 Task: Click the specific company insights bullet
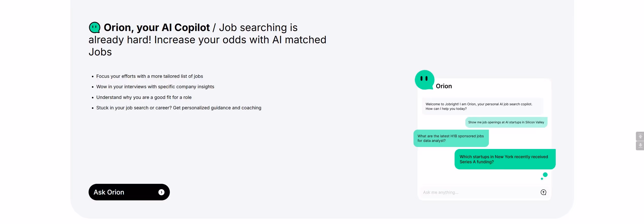pos(155,87)
